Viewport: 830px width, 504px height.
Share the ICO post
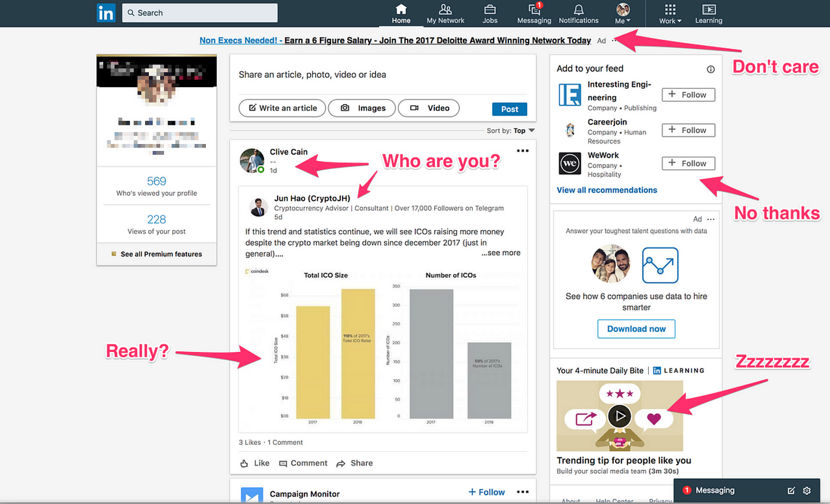[x=355, y=464]
